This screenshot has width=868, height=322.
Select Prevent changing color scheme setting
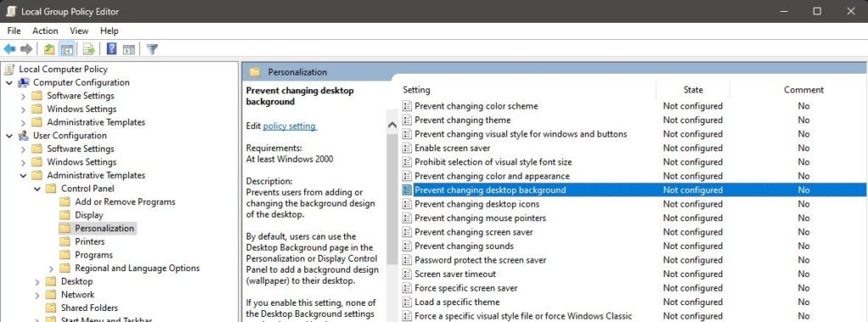[476, 106]
